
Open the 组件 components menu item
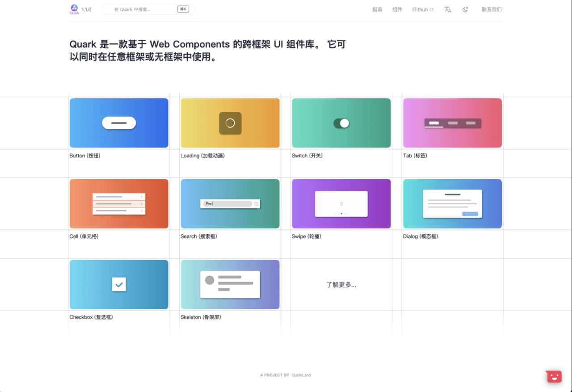point(397,9)
